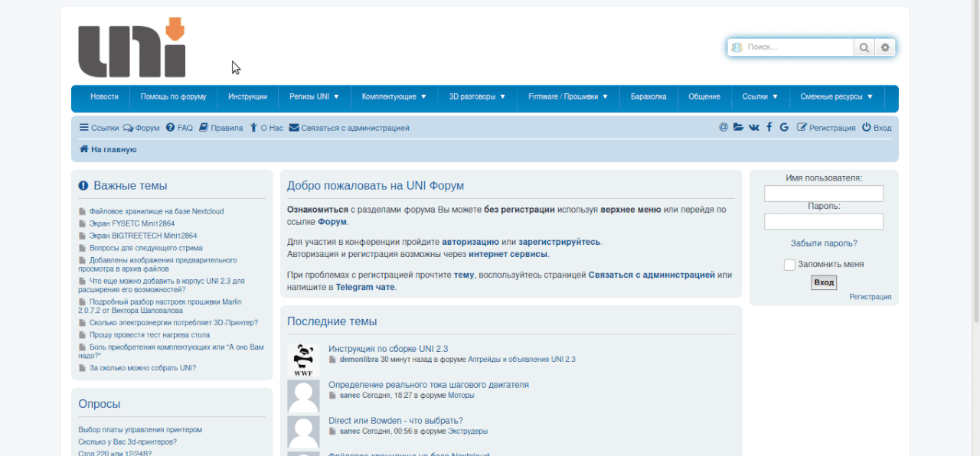
Task: Open the Моторы forum link
Action: tap(461, 396)
